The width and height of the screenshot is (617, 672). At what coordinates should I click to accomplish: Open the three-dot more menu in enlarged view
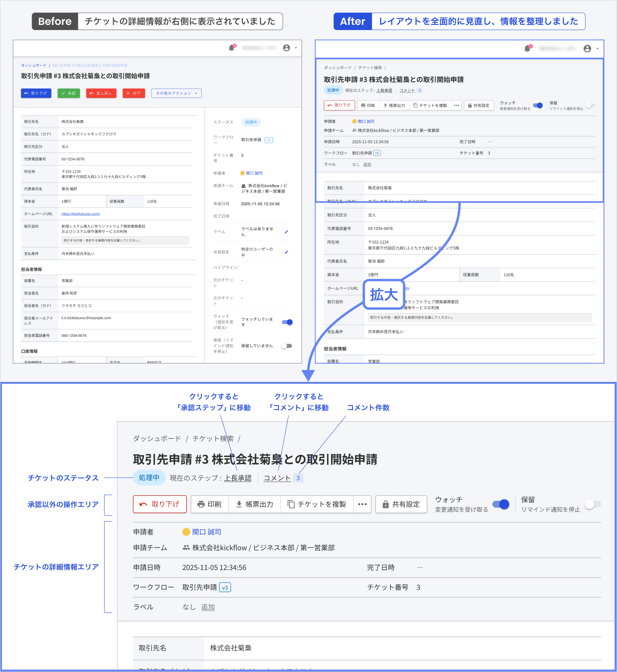(362, 504)
